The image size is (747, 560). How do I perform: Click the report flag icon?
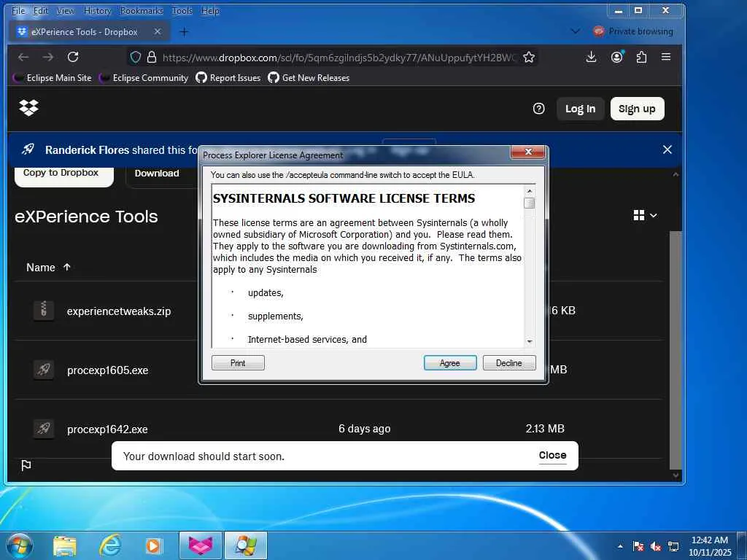pyautogui.click(x=26, y=465)
